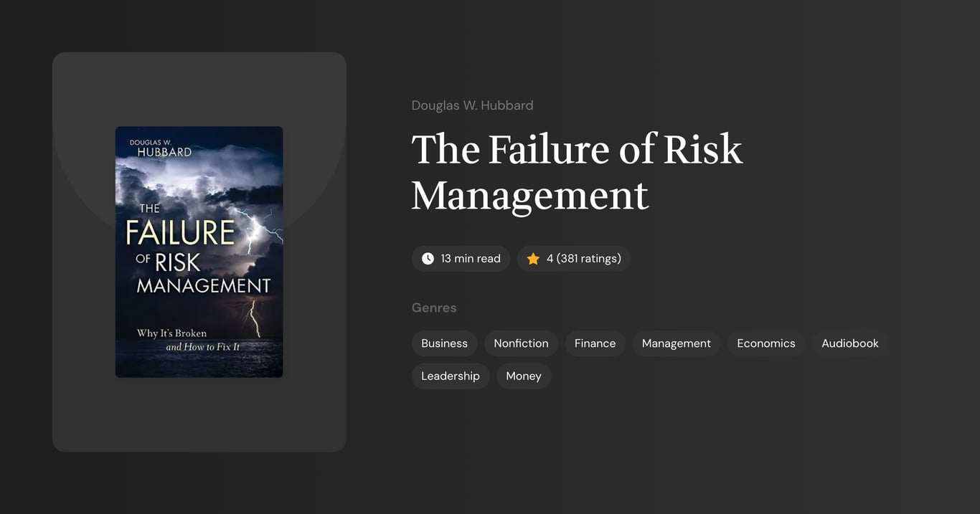The width and height of the screenshot is (980, 514).
Task: Click the Audiobook genre tag
Action: click(x=849, y=343)
